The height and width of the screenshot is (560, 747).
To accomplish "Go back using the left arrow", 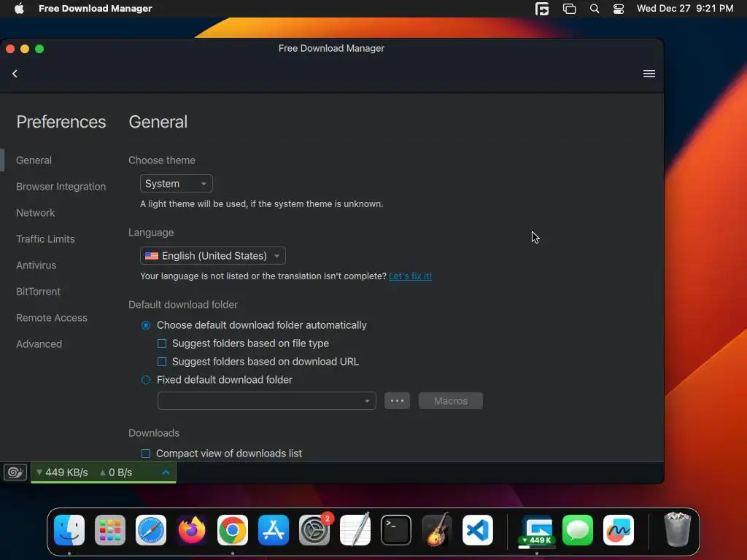I will 15,74.
